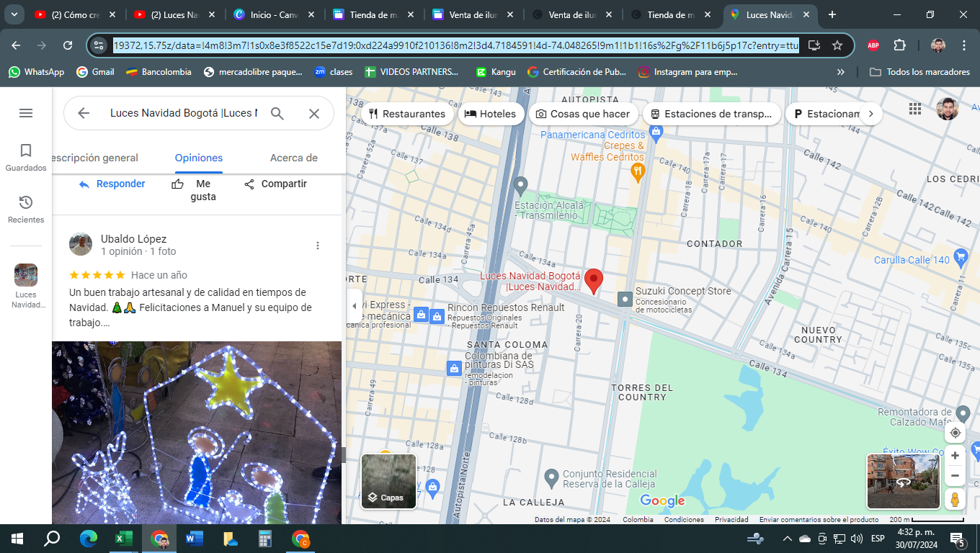Center map on your location
This screenshot has height=553, width=980.
pyautogui.click(x=955, y=433)
